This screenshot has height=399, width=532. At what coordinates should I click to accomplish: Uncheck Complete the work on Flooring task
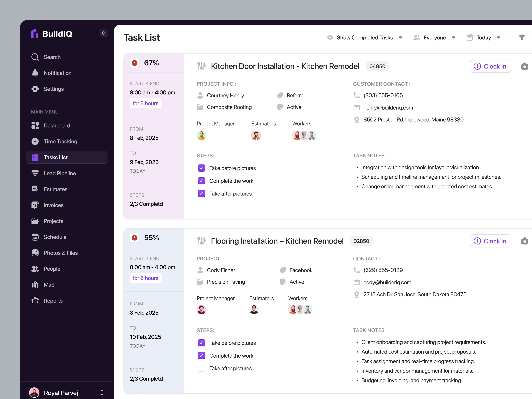[x=201, y=355]
